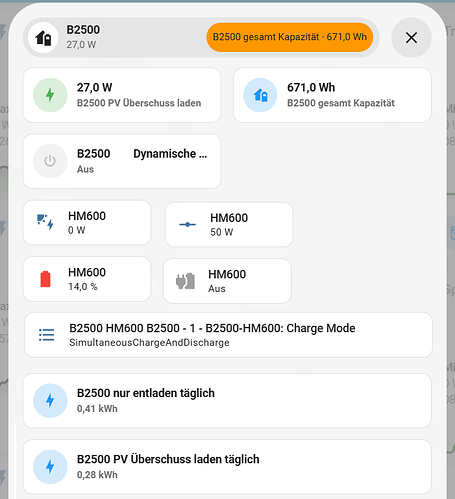This screenshot has width=455, height=499.
Task: Click the house-battery icon in B2500 header
Action: click(43, 38)
